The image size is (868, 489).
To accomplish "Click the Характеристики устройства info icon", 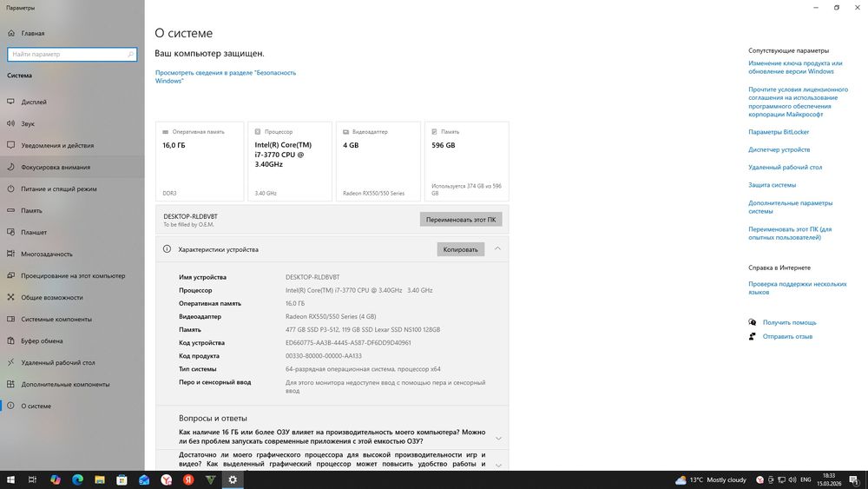I will coord(167,249).
